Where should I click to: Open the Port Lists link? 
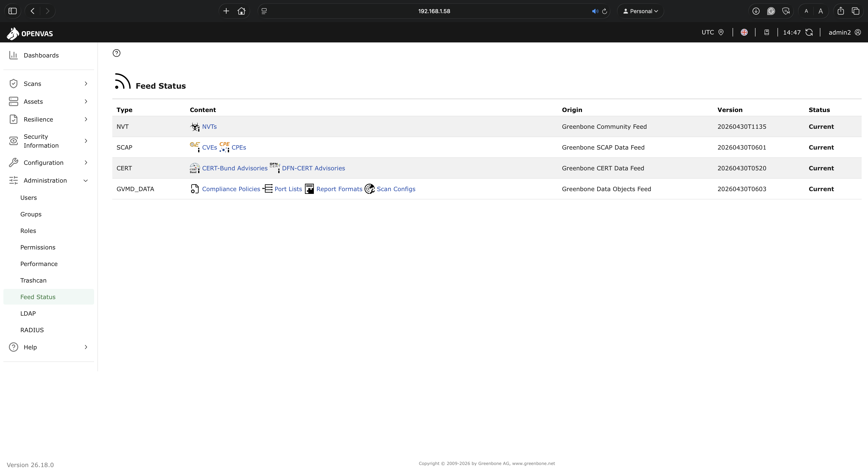click(x=288, y=189)
